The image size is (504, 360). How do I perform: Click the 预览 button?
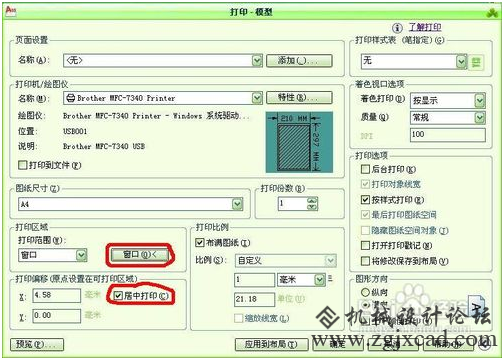click(x=37, y=344)
